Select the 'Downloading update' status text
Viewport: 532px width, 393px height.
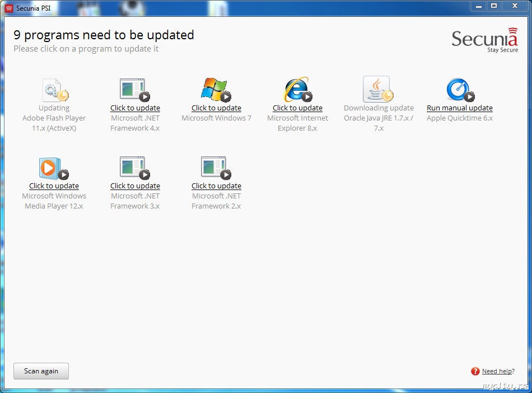point(379,108)
